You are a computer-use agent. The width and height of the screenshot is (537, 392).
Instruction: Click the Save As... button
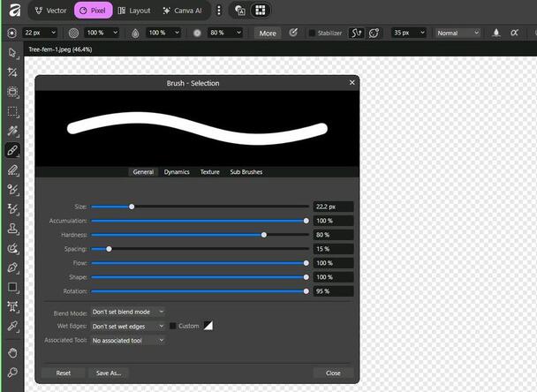(x=109, y=373)
